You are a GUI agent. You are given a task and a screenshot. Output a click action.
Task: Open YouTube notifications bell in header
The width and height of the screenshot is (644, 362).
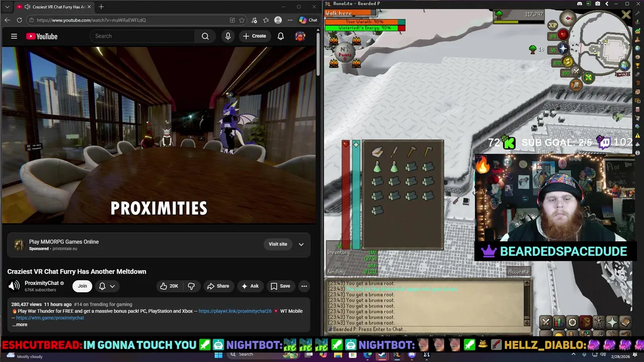(x=281, y=36)
